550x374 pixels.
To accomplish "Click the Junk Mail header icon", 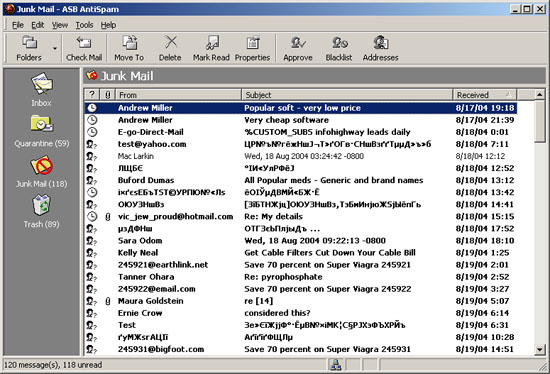I will (92, 75).
